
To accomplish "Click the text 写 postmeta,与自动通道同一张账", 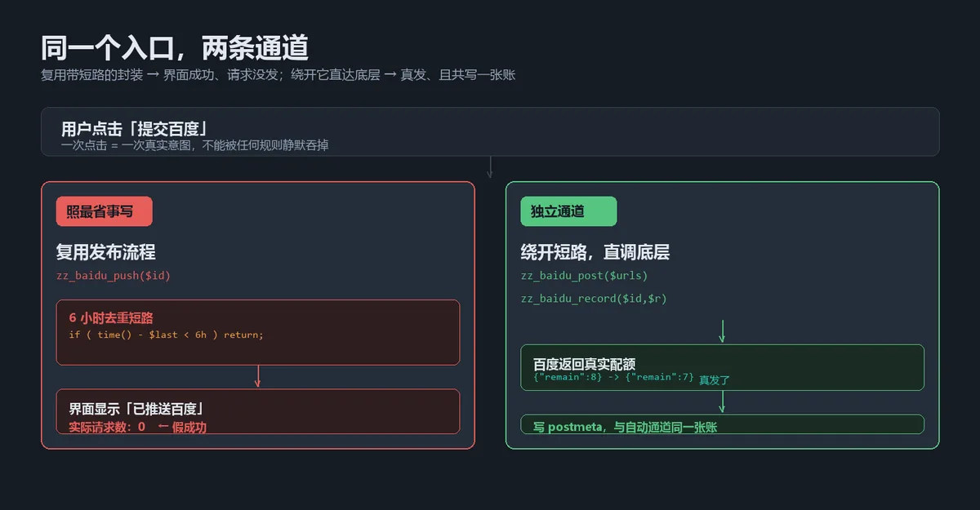I will tap(625, 427).
